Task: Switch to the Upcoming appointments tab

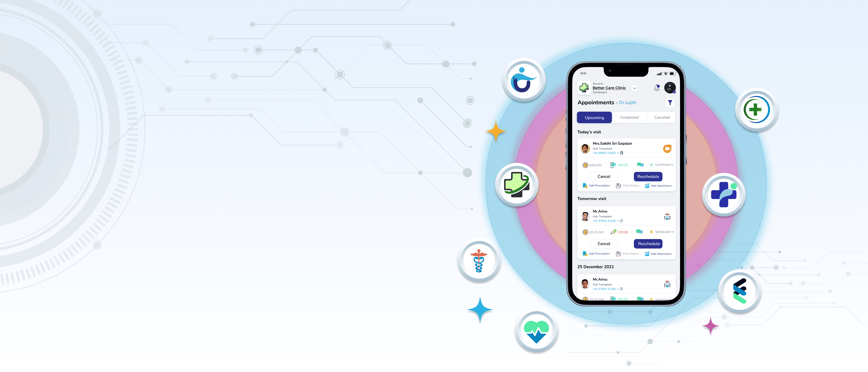Action: coord(594,117)
